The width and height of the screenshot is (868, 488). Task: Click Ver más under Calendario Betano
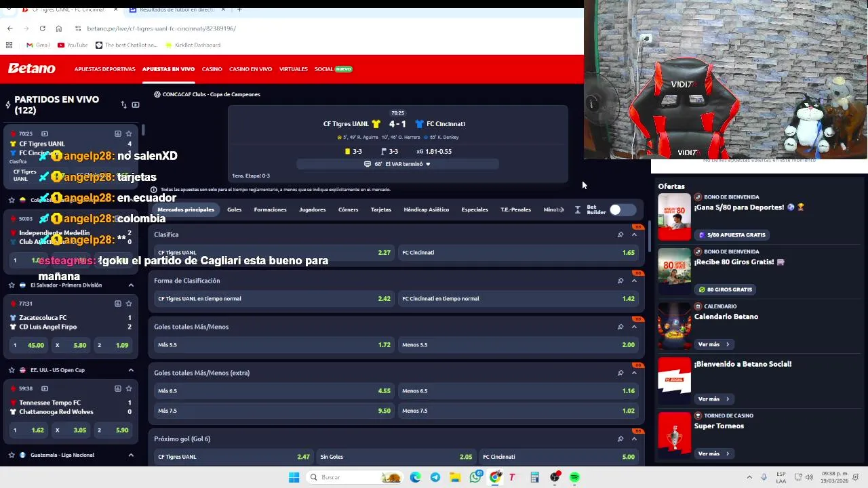713,344
